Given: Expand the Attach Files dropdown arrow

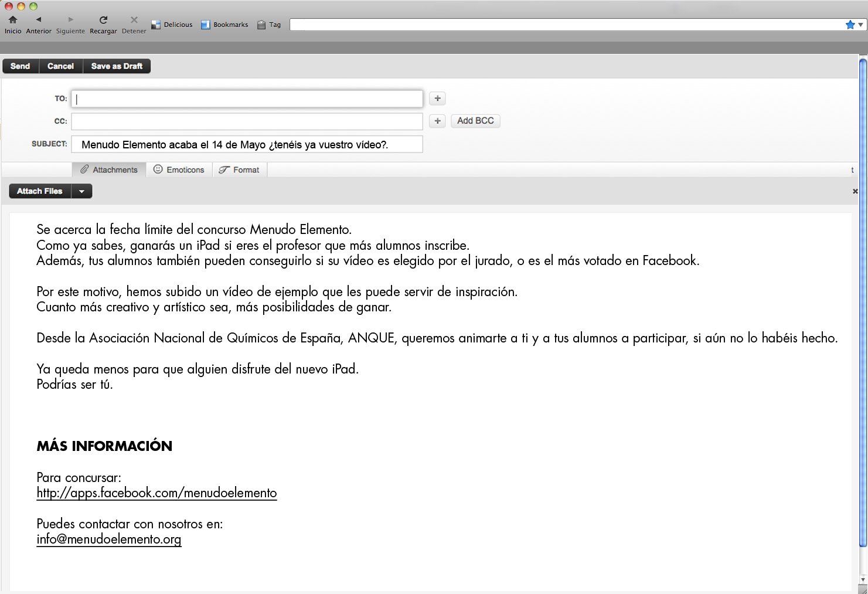Looking at the screenshot, I should coord(81,191).
